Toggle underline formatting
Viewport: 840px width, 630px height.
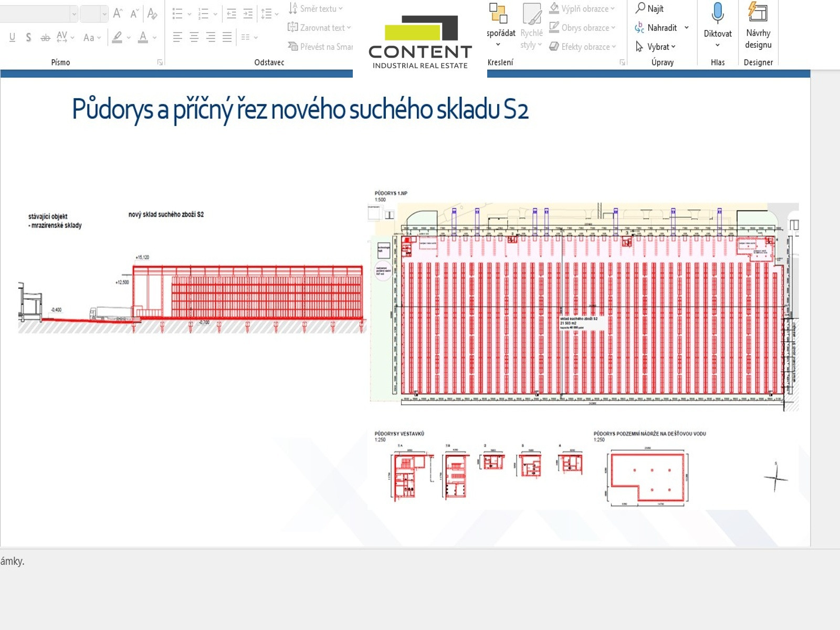(12, 37)
